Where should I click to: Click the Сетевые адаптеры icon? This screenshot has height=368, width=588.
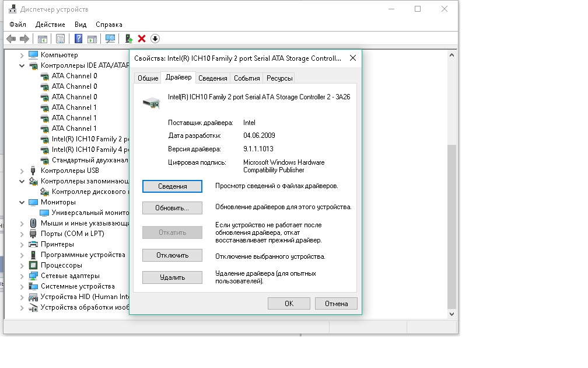pyautogui.click(x=33, y=276)
